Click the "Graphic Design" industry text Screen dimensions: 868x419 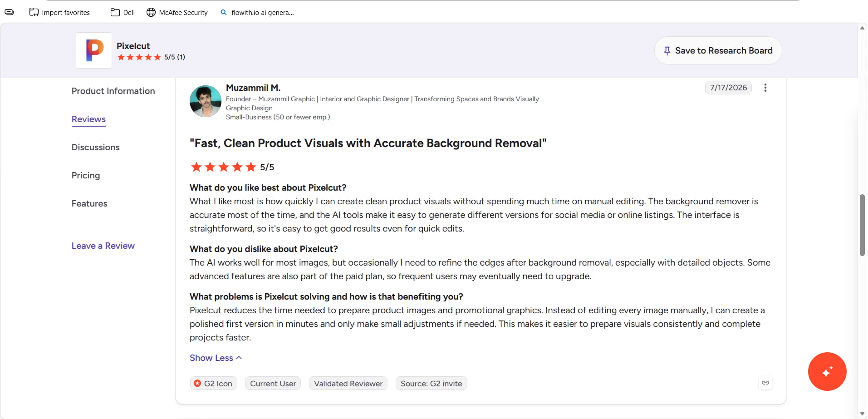coord(249,108)
